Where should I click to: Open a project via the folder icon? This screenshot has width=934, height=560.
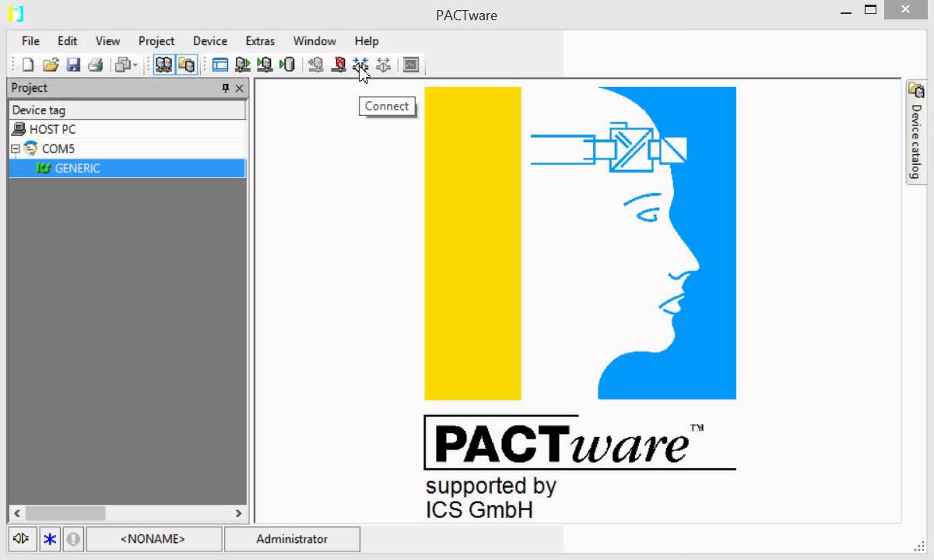click(51, 65)
